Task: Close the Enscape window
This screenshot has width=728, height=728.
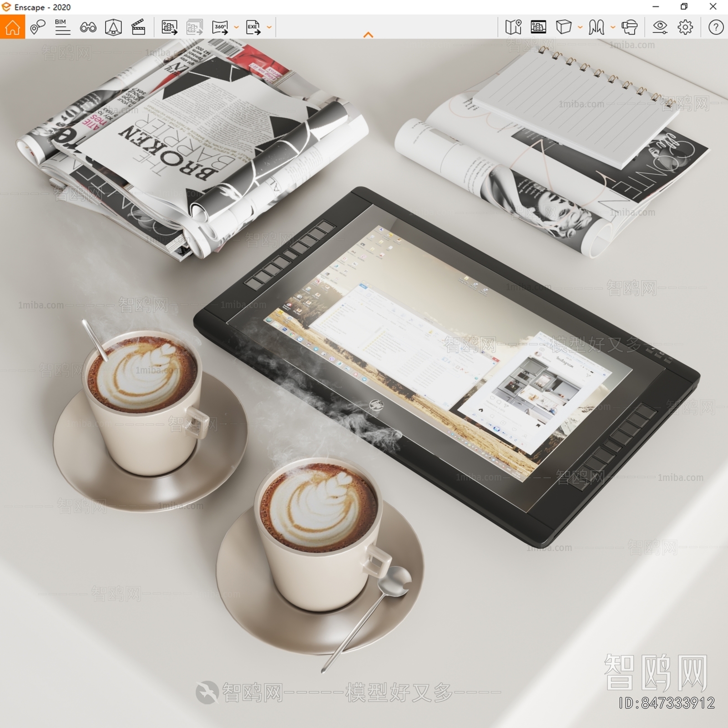Action: [x=713, y=6]
